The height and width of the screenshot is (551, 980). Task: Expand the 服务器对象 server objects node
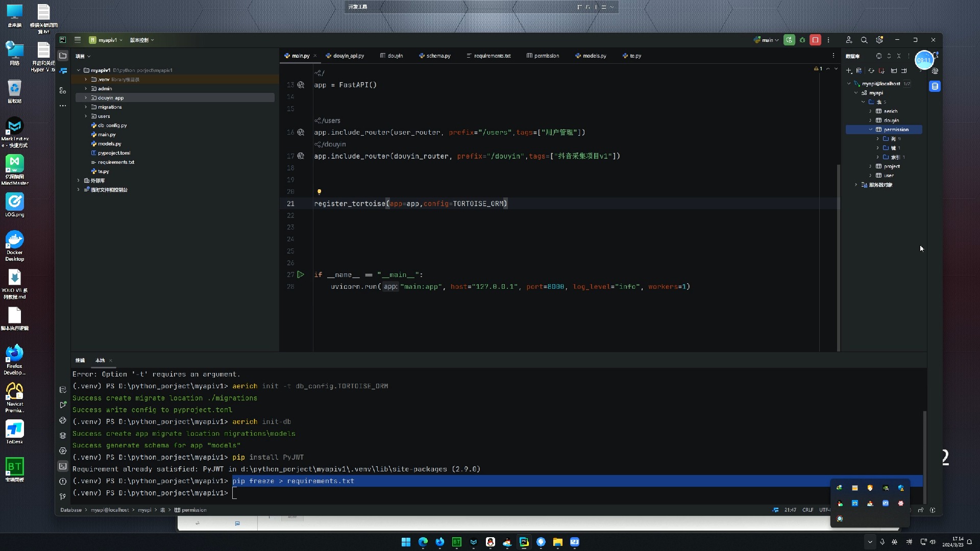tap(856, 185)
